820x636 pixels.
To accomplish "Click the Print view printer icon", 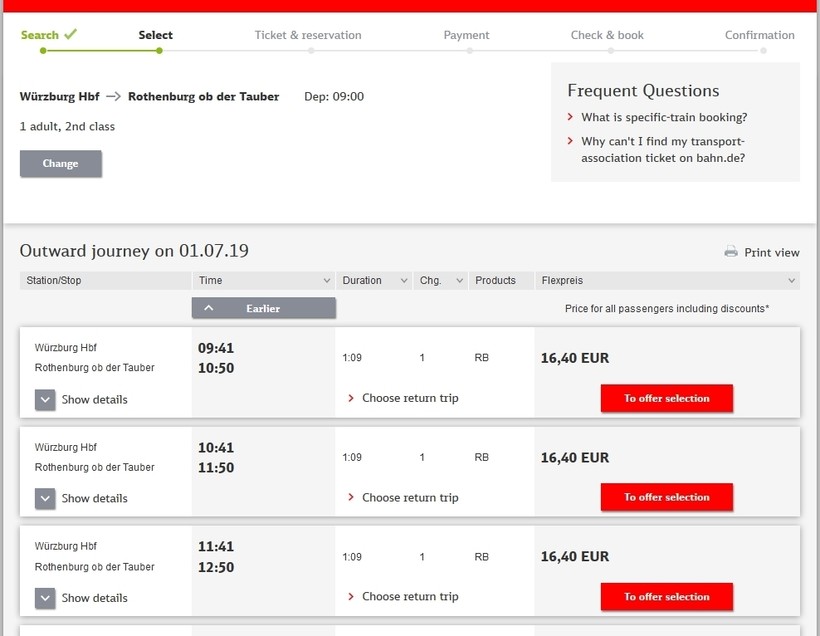I will point(731,252).
